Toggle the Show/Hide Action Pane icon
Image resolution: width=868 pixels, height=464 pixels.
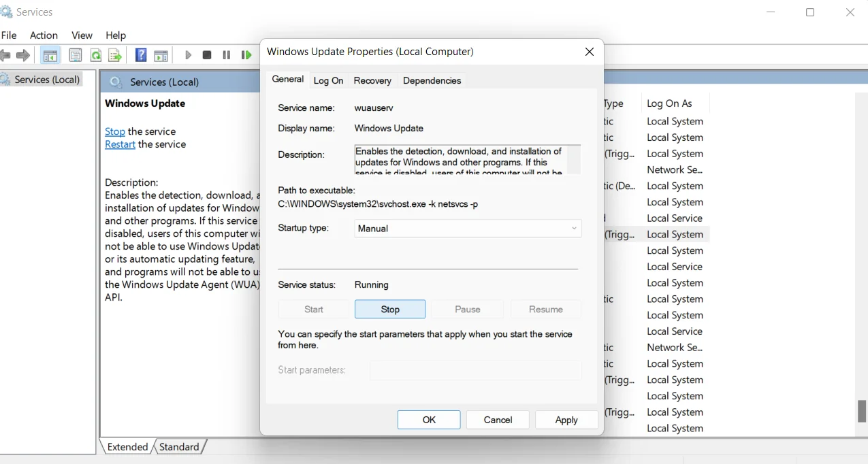point(161,55)
